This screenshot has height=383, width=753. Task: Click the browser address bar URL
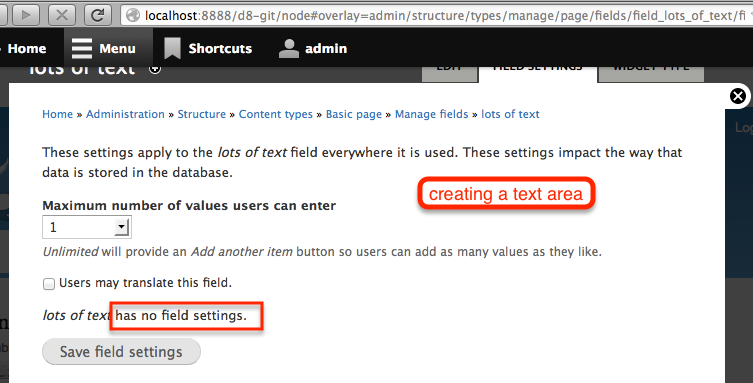pos(444,16)
